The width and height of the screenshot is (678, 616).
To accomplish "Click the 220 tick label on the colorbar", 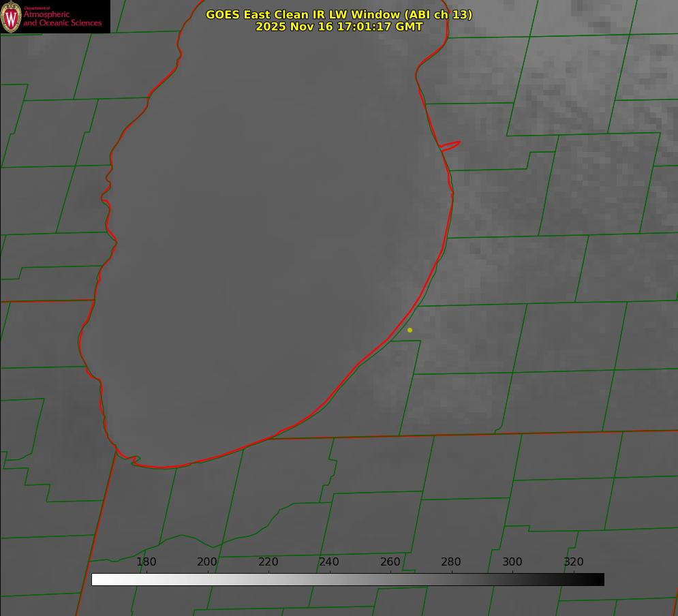I will (268, 562).
